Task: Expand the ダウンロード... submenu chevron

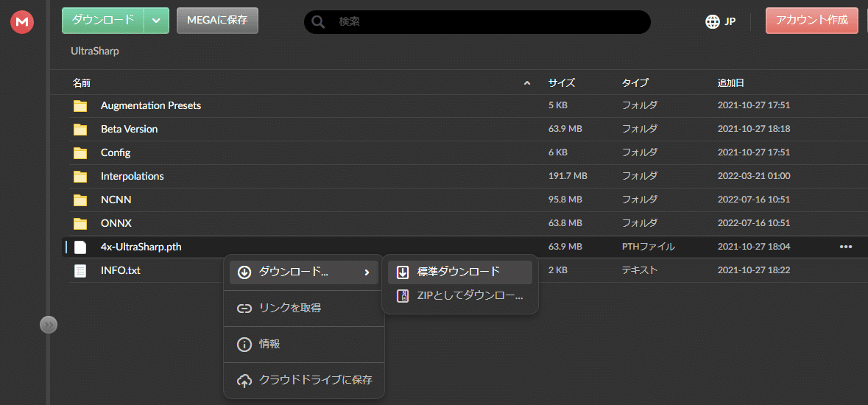Action: point(367,272)
